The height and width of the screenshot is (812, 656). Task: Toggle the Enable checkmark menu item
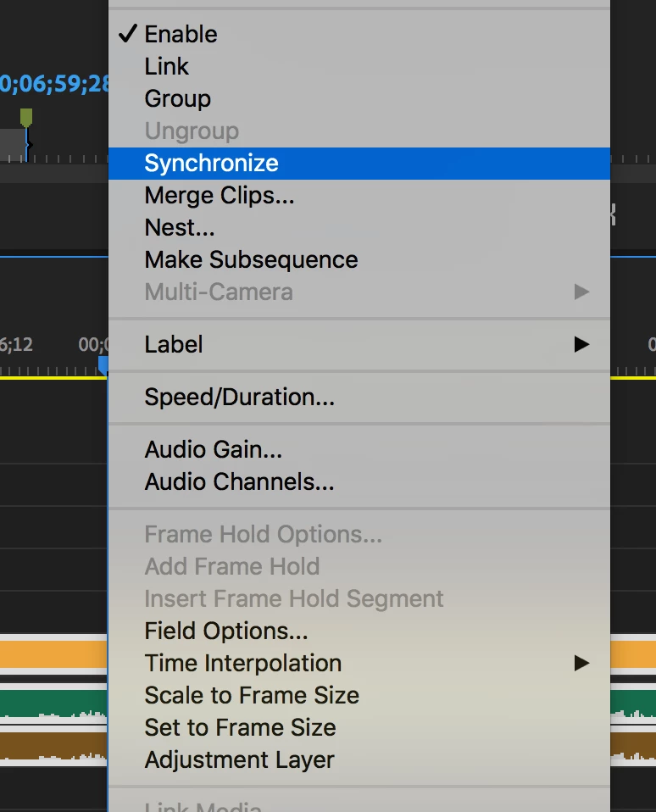(x=181, y=34)
